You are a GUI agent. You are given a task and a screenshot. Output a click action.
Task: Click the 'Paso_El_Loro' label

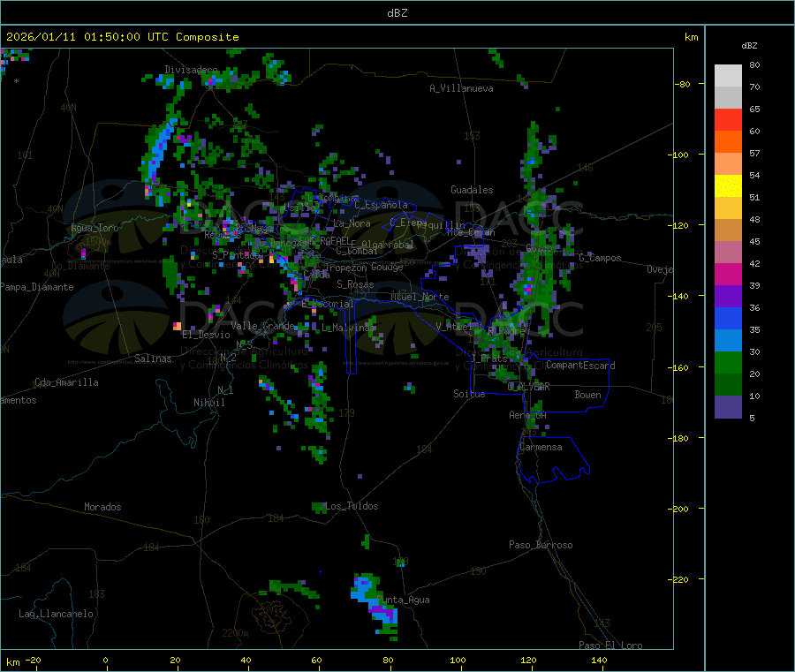pyautogui.click(x=611, y=646)
